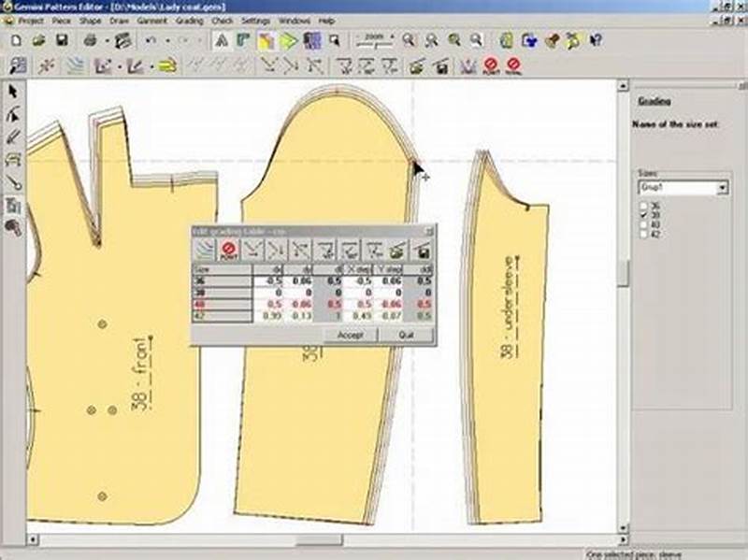Screen dimensions: 748x560
Task: Click the POINT grading mode icon in the dialog
Action: click(230, 251)
